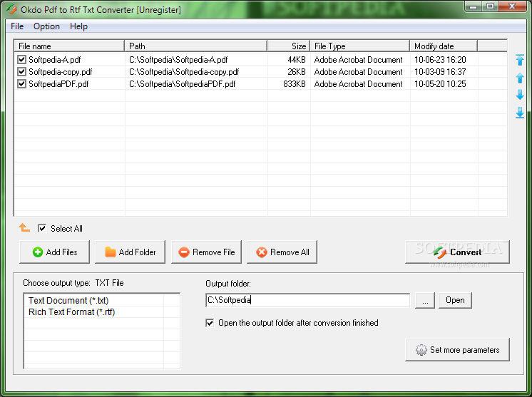Click the 10-03-09 16:37 date cell

pyautogui.click(x=440, y=72)
